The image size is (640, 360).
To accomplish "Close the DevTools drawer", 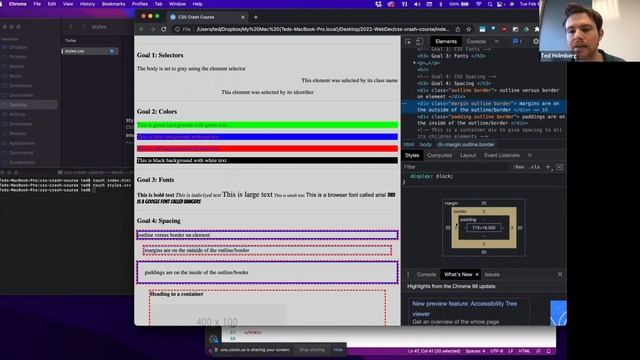I will [x=560, y=275].
